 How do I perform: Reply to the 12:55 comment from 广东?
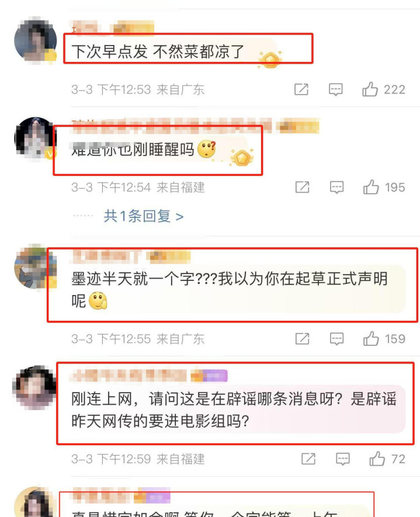[336, 339]
